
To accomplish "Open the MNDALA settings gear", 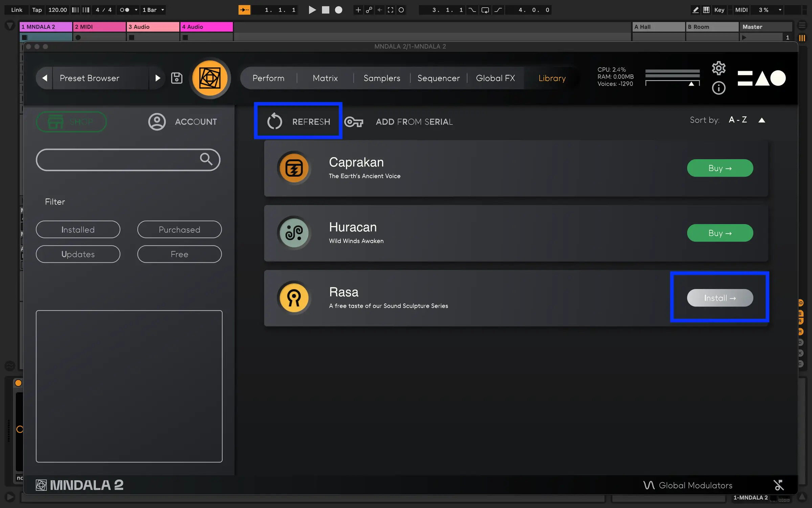I will point(719,68).
